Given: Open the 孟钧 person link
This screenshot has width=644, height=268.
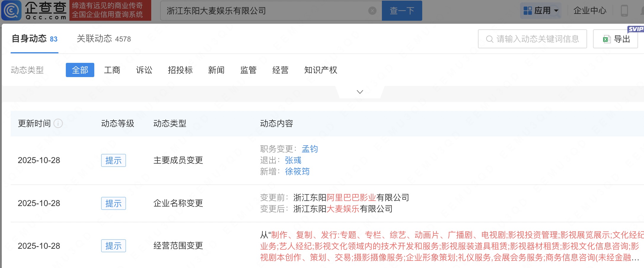Looking at the screenshot, I should (310, 149).
